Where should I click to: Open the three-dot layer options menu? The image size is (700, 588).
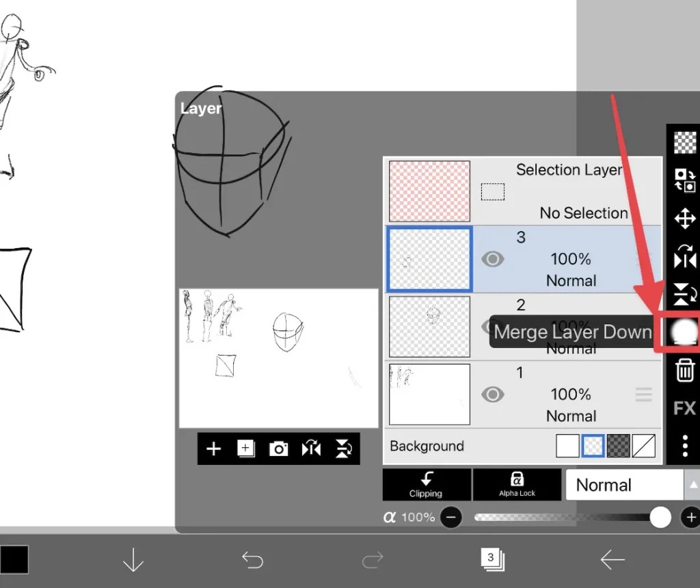684,445
